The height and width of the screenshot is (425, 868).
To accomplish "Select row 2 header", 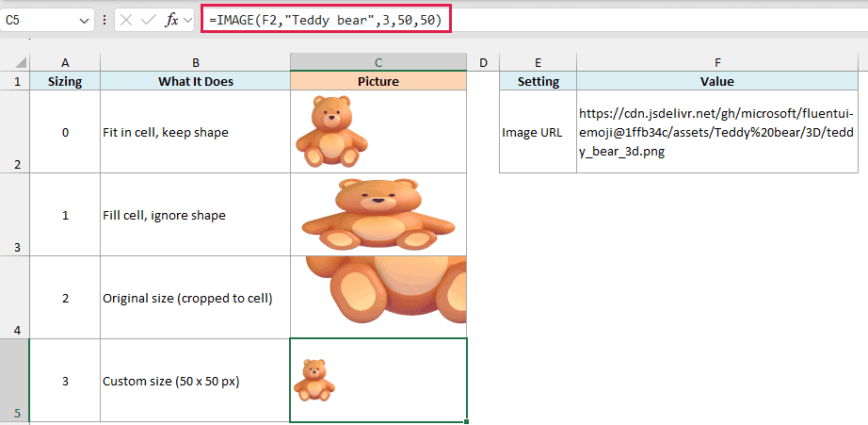I will (14, 131).
